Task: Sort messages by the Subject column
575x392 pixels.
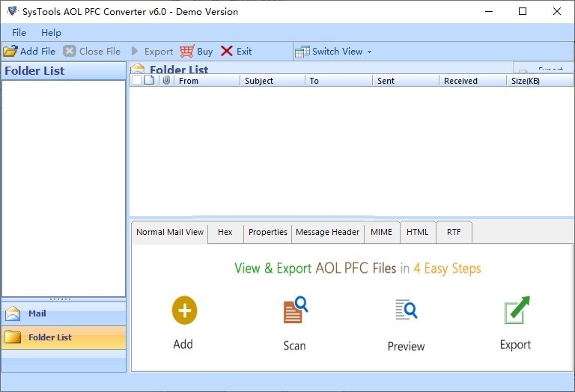Action: point(271,81)
